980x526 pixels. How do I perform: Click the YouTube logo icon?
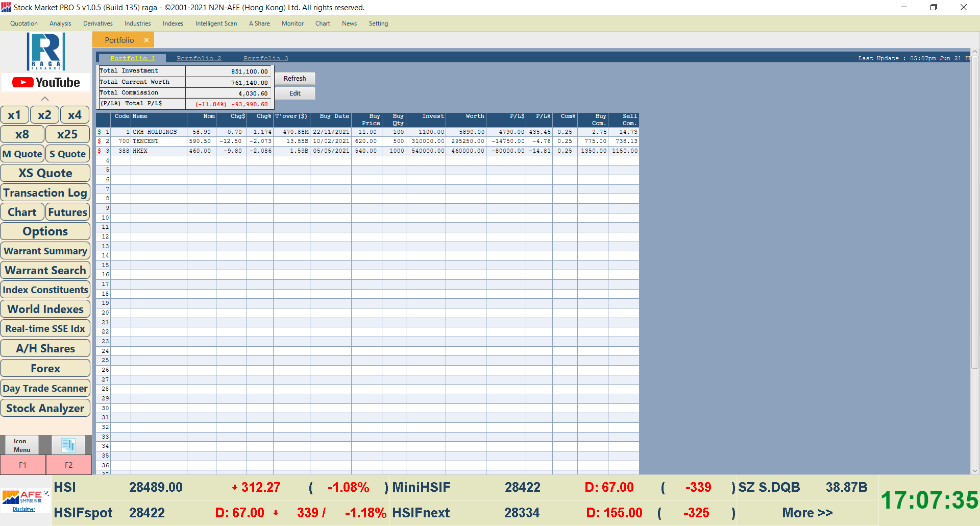45,82
